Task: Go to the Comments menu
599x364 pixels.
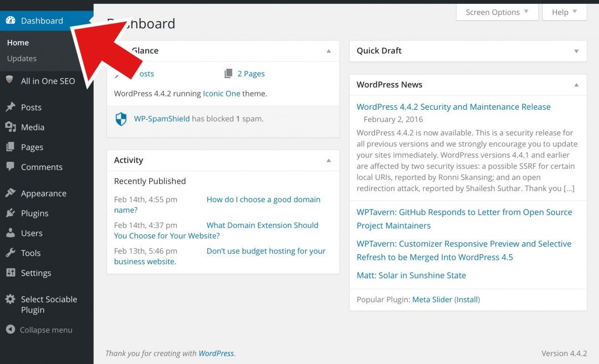Action: (42, 167)
